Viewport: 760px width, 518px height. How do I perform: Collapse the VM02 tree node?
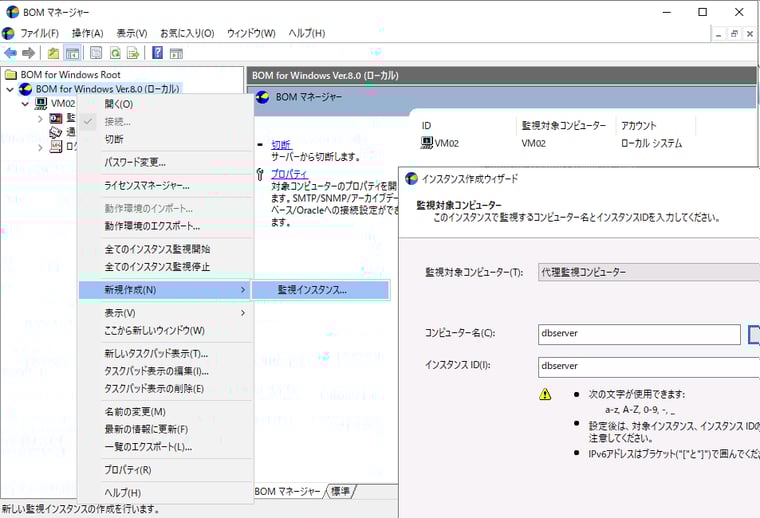(25, 103)
